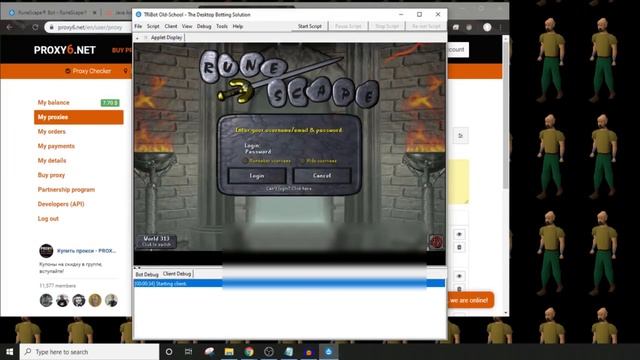Viewport: 640px width, 360px height.
Task: Select the Applet Display tab
Action: coord(167,38)
